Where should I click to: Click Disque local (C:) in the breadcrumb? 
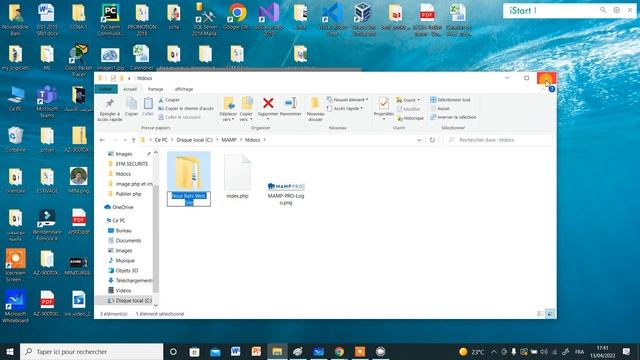click(194, 140)
